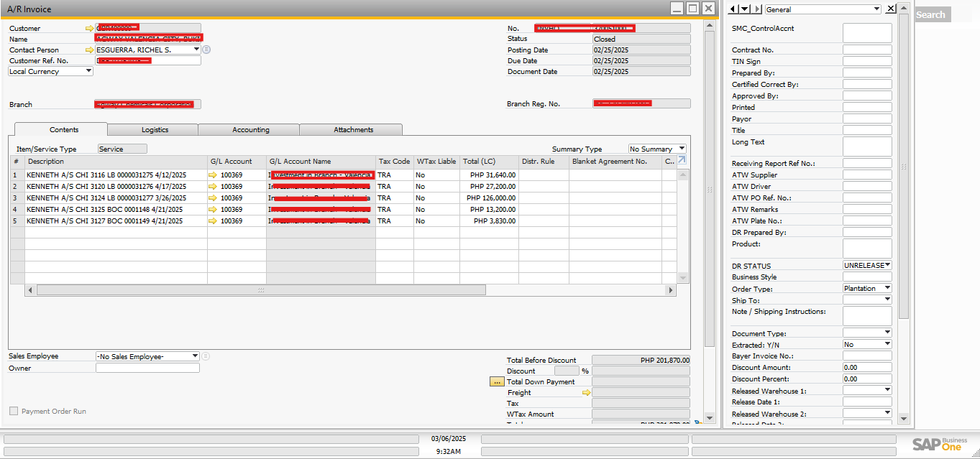Open Contact Person link arrow

click(x=89, y=50)
